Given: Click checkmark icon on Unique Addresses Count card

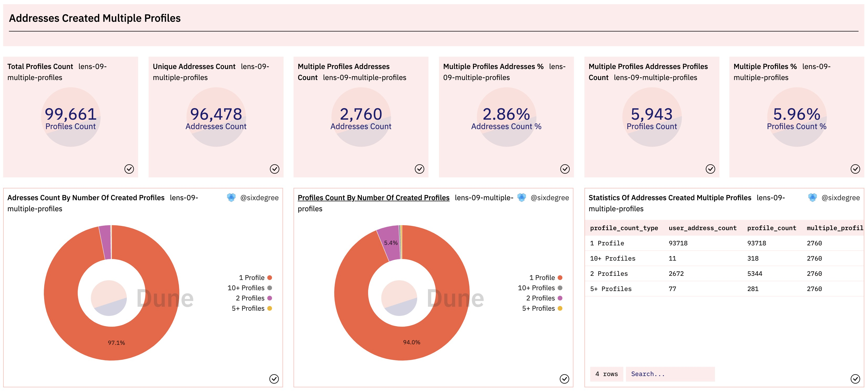Looking at the screenshot, I should (275, 169).
